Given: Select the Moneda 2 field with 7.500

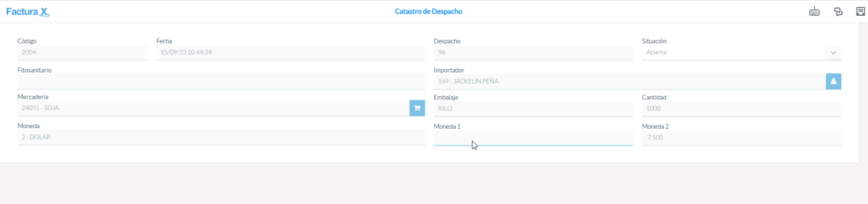Looking at the screenshot, I should [742, 138].
